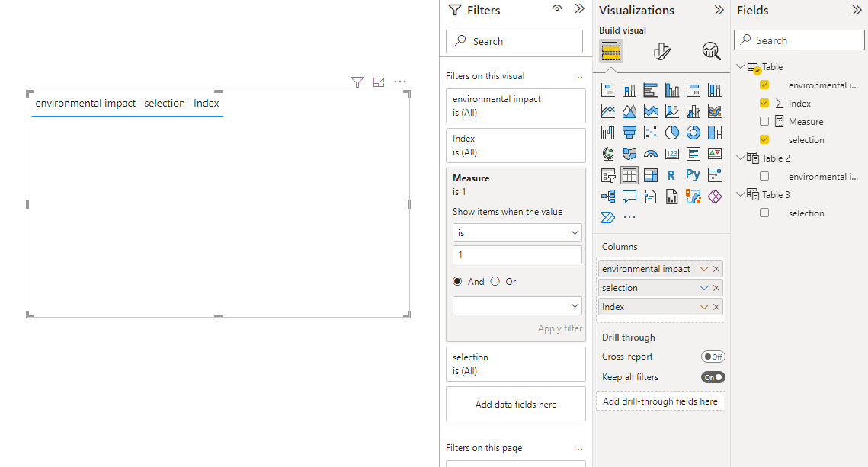Viewport: 868px width, 467px height.
Task: Select the Card (123) visual
Action: point(672,154)
